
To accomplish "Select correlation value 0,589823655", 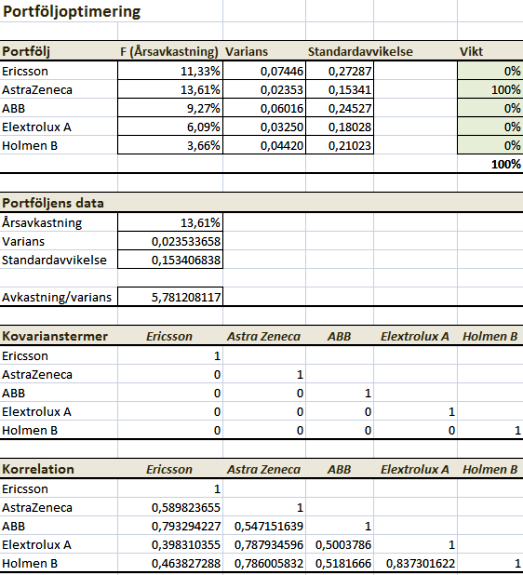I will [170, 508].
